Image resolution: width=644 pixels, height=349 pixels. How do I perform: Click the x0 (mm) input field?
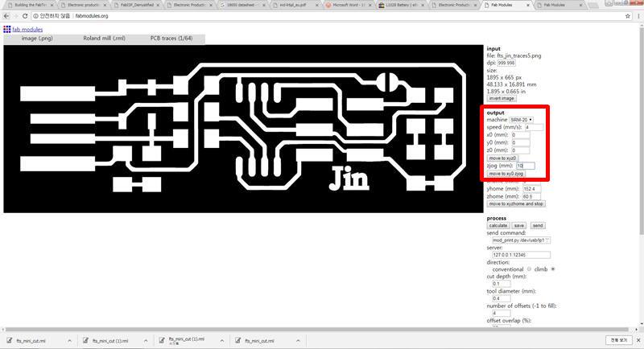(x=520, y=135)
